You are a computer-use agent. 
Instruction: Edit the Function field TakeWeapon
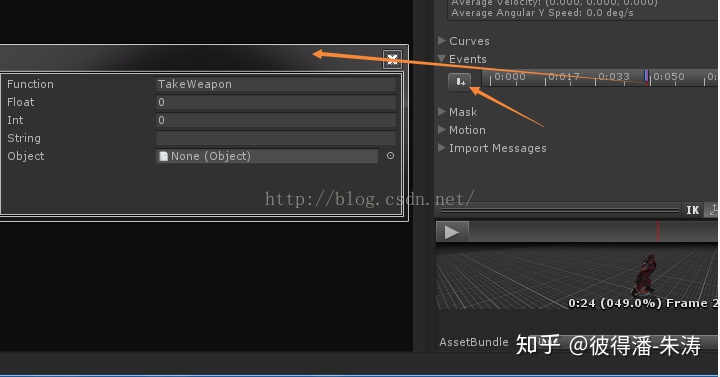click(276, 84)
